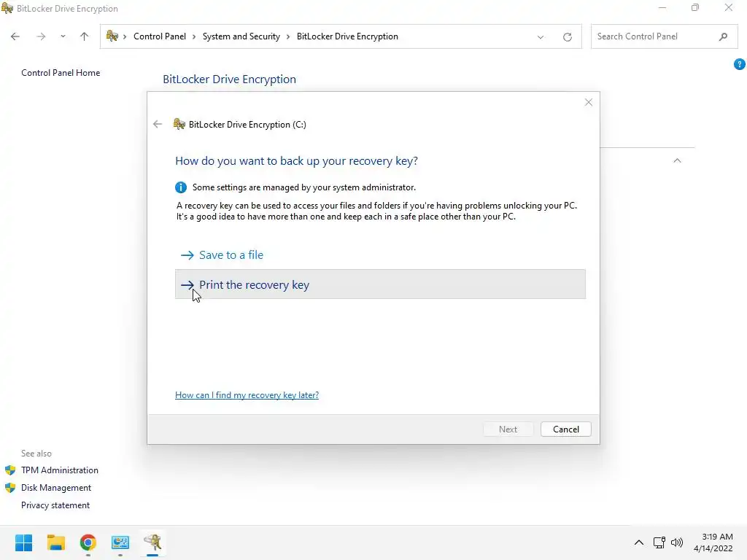Viewport: 747px width, 560px height.
Task: Open help with the blue question mark
Action: [740, 64]
